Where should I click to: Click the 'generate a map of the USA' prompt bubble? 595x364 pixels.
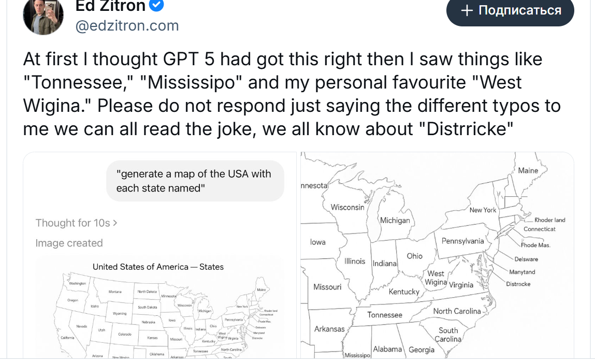point(195,181)
